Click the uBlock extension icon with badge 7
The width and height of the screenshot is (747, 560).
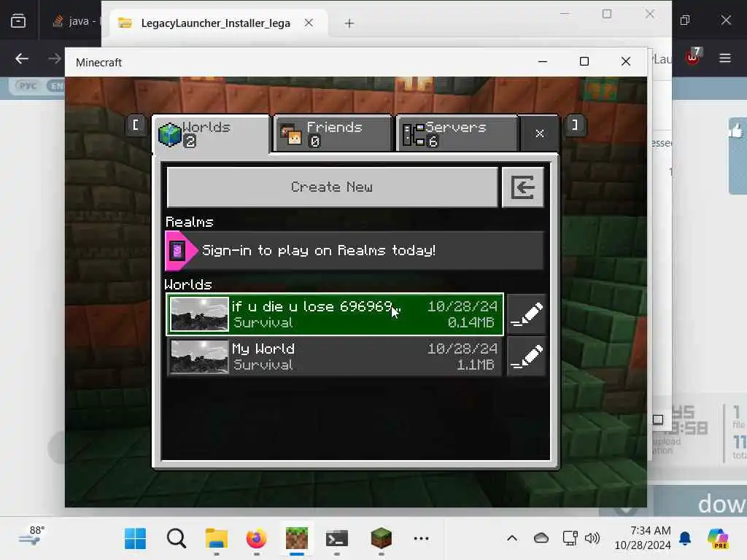point(693,57)
